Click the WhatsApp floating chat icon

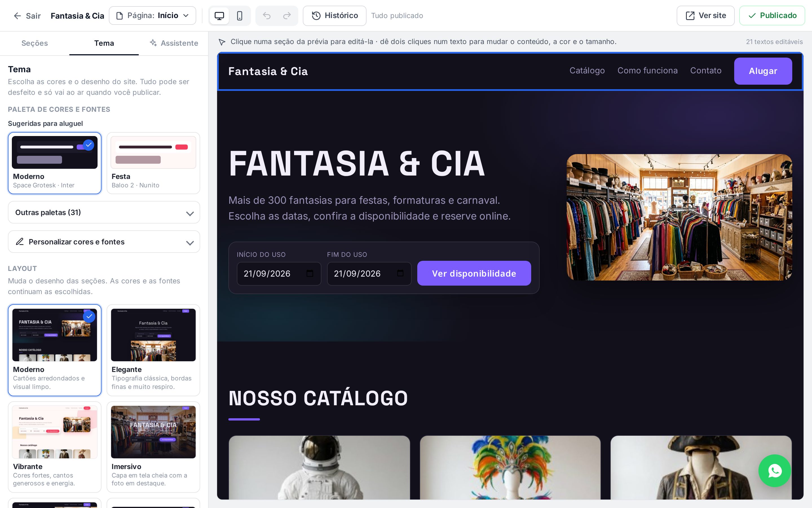775,471
